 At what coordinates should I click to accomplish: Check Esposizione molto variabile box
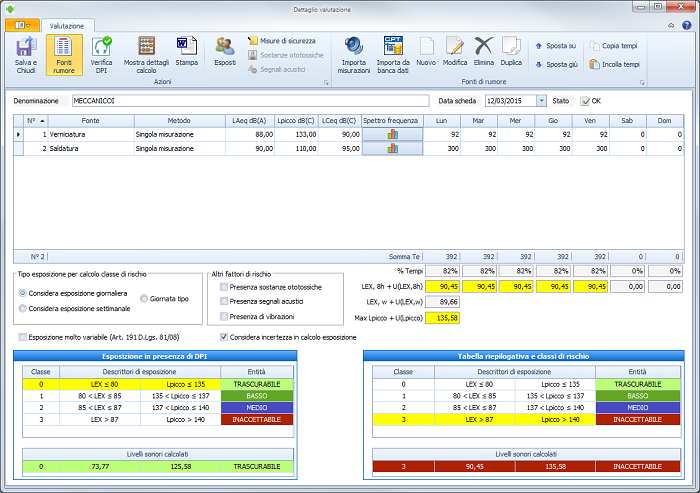(23, 337)
